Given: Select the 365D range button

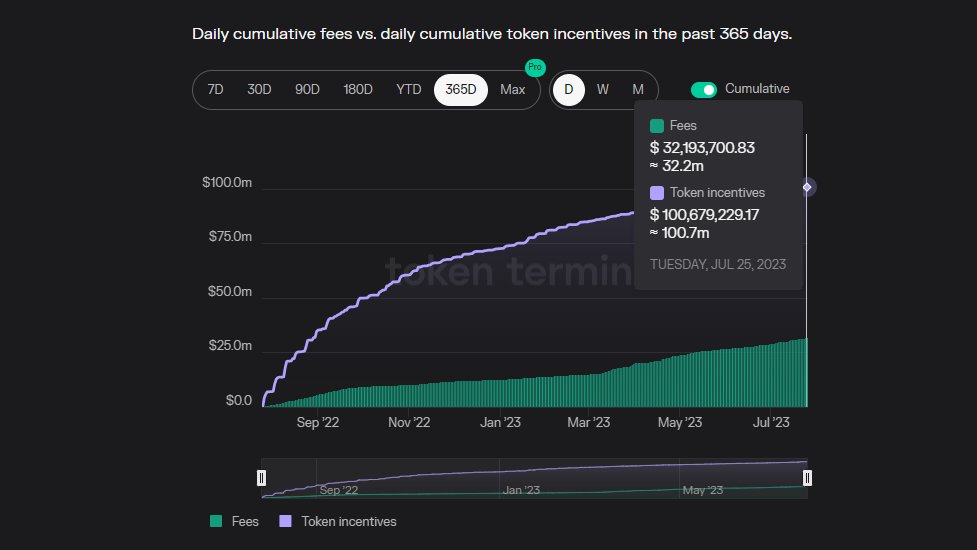Looking at the screenshot, I should [x=461, y=89].
